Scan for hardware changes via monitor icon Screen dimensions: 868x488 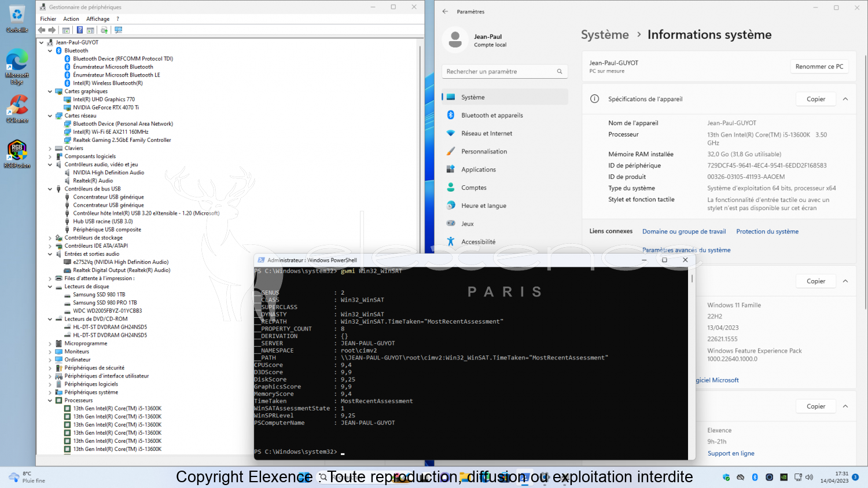click(x=119, y=30)
